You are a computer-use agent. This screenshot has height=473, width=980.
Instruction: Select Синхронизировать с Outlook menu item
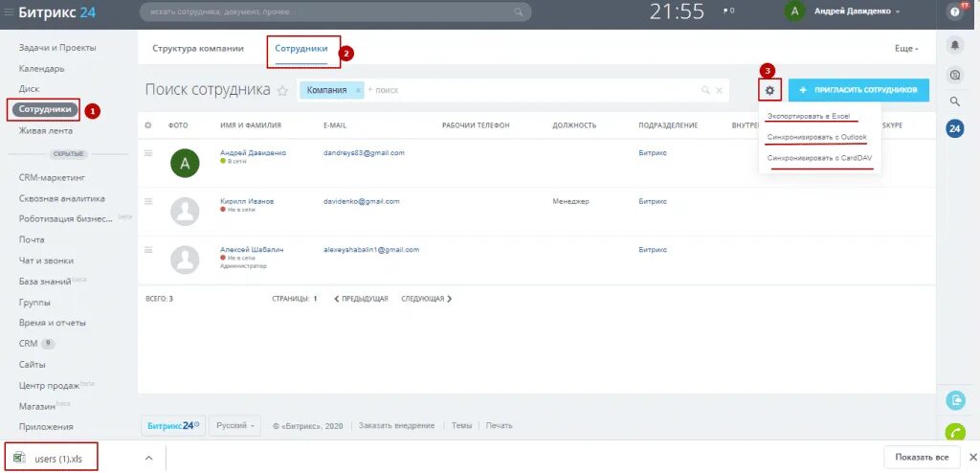click(x=817, y=137)
